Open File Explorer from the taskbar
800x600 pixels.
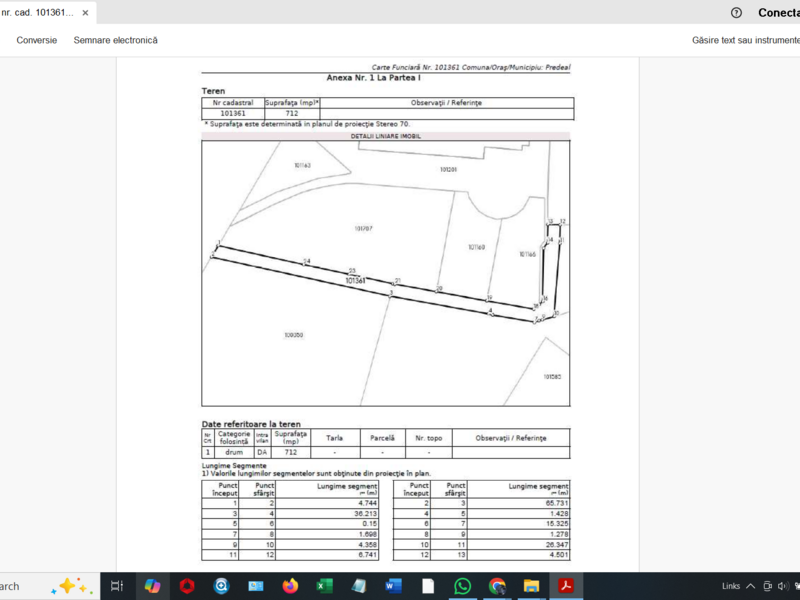(x=531, y=586)
